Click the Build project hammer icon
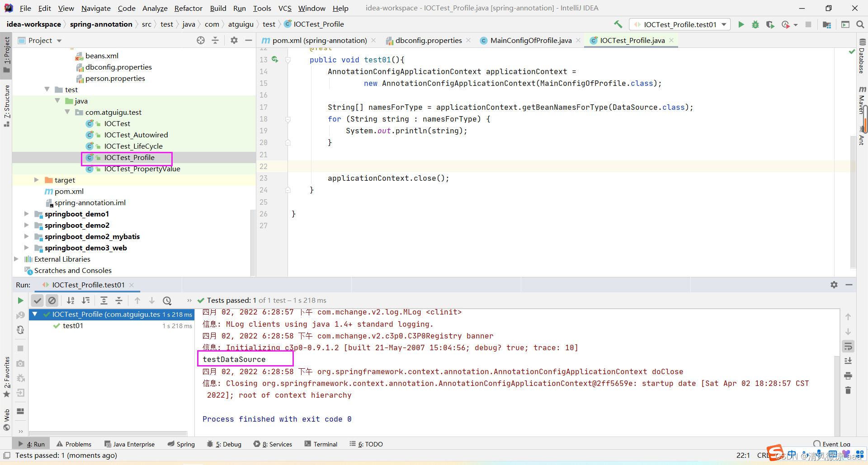 (618, 24)
